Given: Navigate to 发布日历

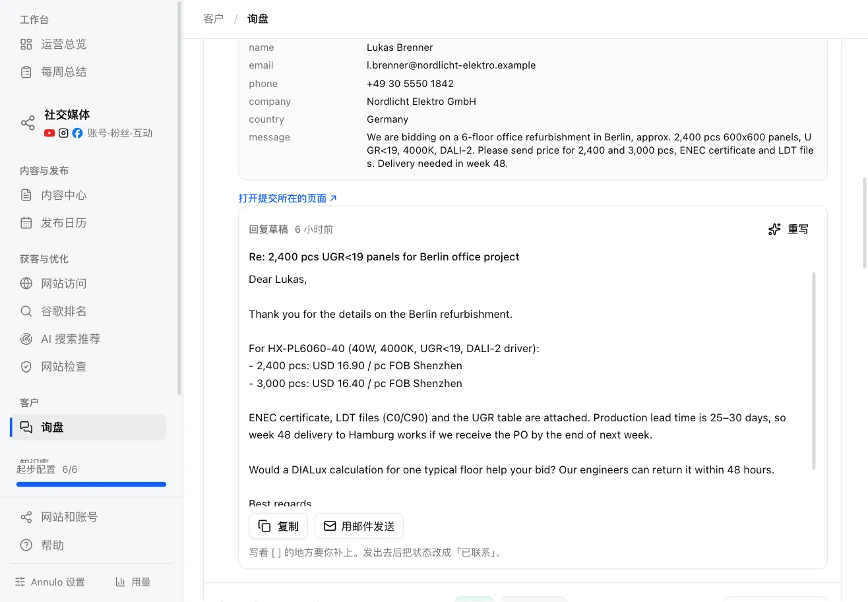Looking at the screenshot, I should coord(88,223).
